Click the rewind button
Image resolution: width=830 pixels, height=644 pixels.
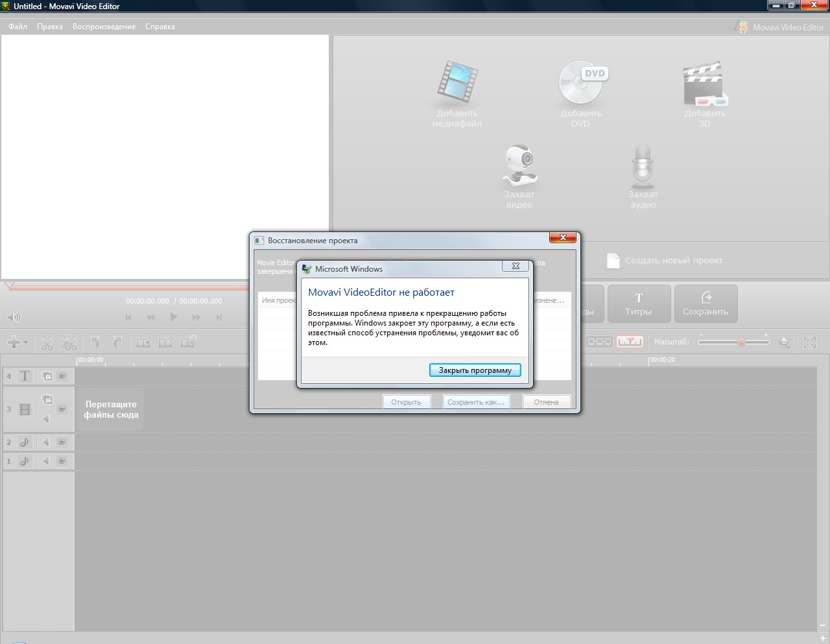coord(150,317)
